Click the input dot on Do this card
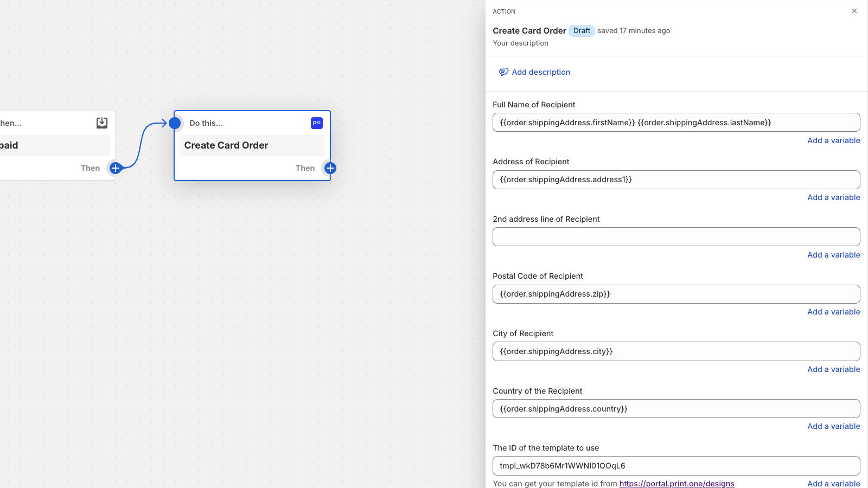This screenshot has height=488, width=868. (175, 123)
